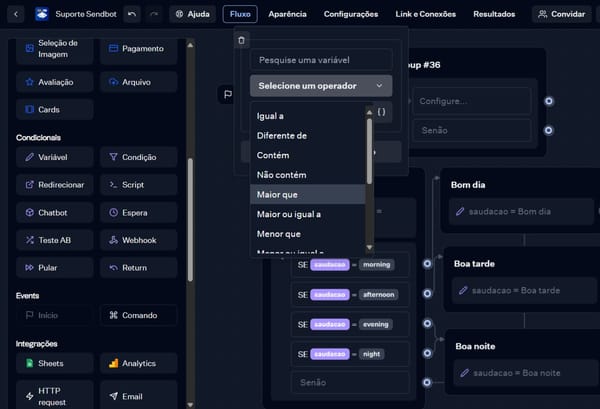Add a Pagamento block
Screen dimensions: 600x409
point(139,49)
